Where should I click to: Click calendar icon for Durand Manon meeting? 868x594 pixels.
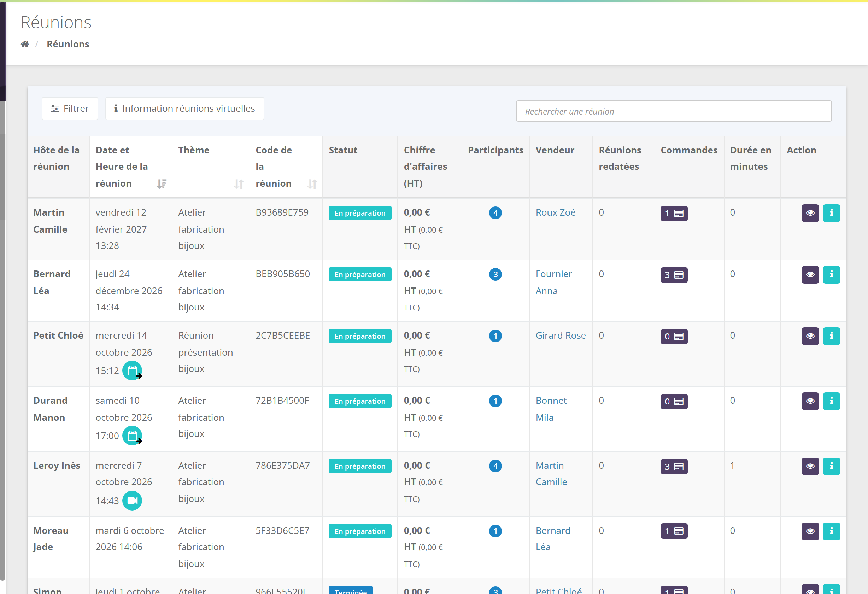tap(132, 436)
